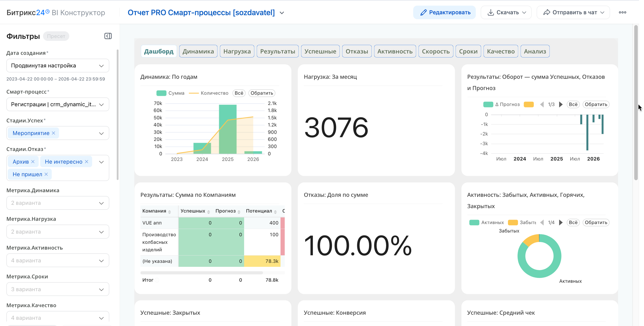The height and width of the screenshot is (326, 644).
Task: Go to next legend page in Результаты chart
Action: pyautogui.click(x=561, y=104)
